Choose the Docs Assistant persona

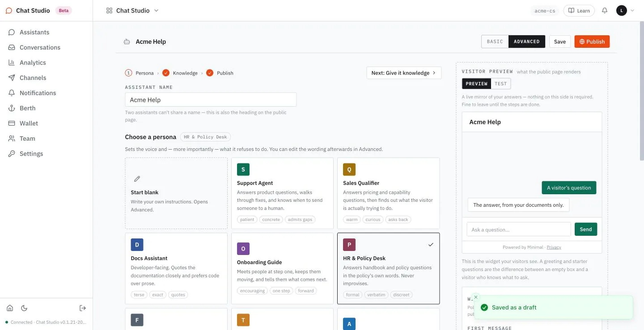click(x=176, y=268)
